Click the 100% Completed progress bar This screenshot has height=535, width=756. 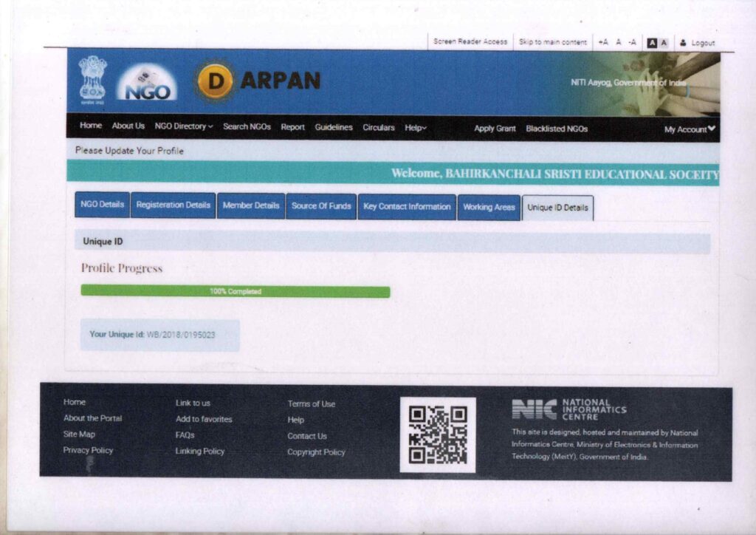coord(236,291)
